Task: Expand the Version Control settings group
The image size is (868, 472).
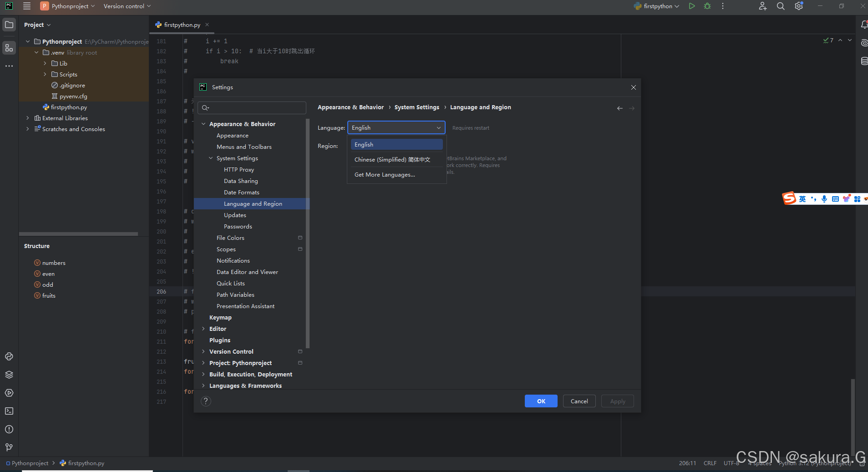Action: click(203, 351)
